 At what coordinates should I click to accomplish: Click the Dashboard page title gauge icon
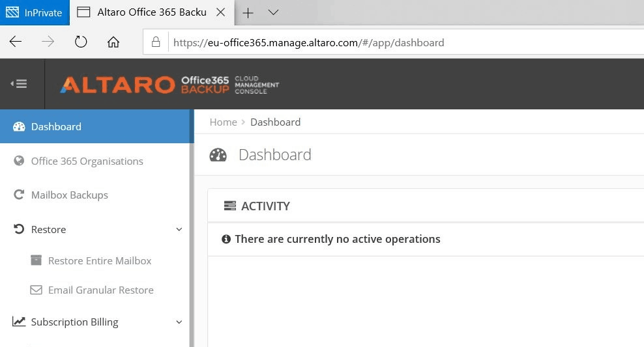coord(218,155)
